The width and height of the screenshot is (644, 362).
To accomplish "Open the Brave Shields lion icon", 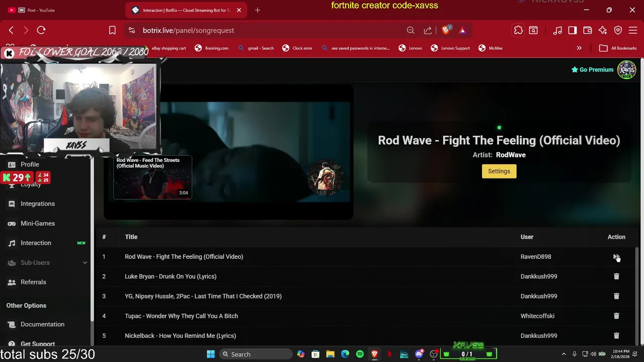I will click(x=446, y=30).
